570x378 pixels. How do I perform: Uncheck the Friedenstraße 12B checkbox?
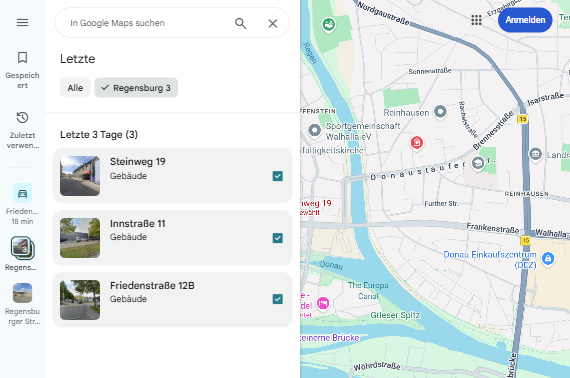(278, 299)
